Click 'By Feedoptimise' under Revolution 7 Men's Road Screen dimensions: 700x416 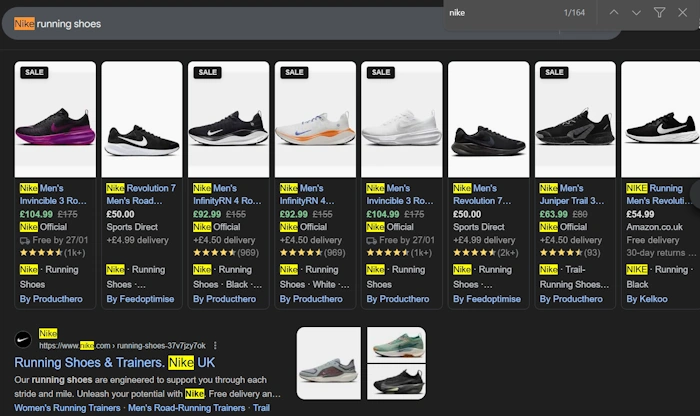[140, 299]
